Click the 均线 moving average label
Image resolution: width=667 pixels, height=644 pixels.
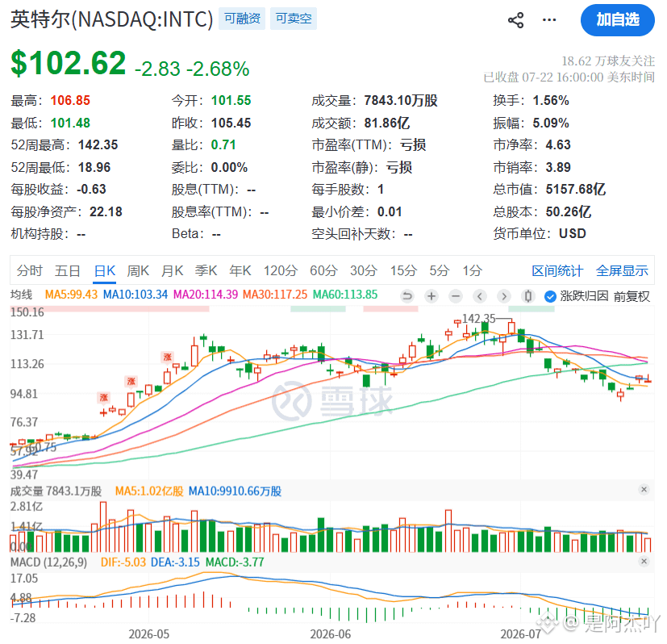click(x=21, y=295)
